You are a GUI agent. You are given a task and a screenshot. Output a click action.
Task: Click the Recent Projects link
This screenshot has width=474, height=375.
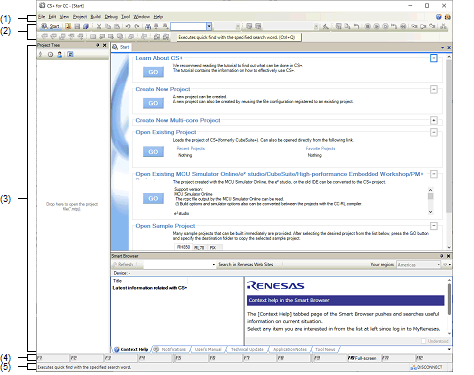point(191,148)
